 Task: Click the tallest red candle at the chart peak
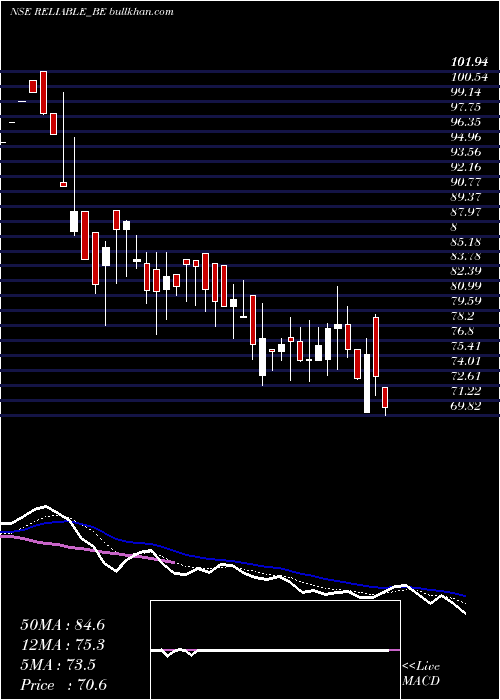click(43, 92)
